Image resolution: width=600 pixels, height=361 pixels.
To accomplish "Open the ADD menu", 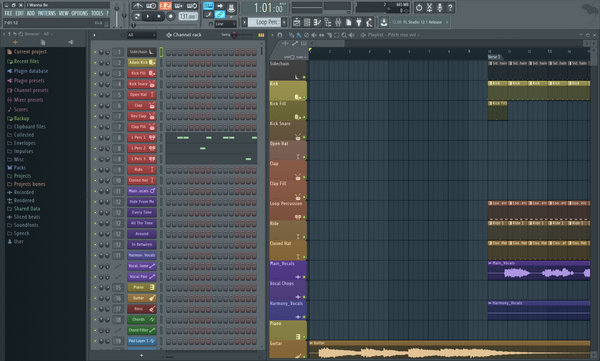I will coord(31,13).
